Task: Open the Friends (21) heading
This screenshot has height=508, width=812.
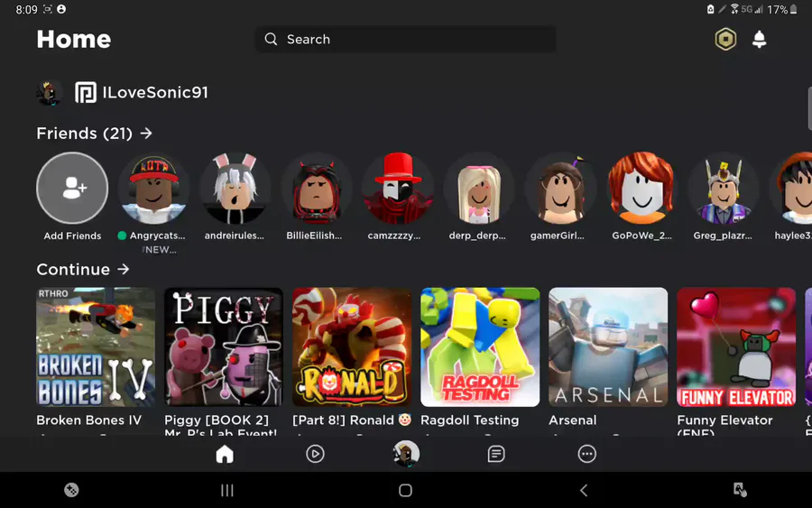Action: coord(85,134)
